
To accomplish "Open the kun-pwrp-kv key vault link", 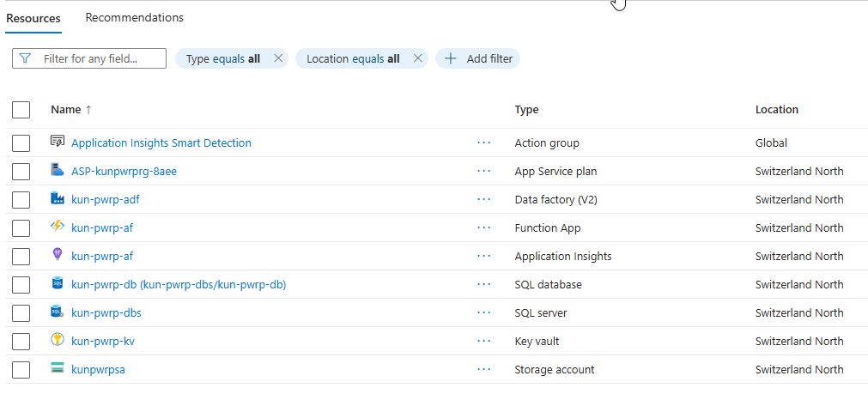I will click(103, 342).
